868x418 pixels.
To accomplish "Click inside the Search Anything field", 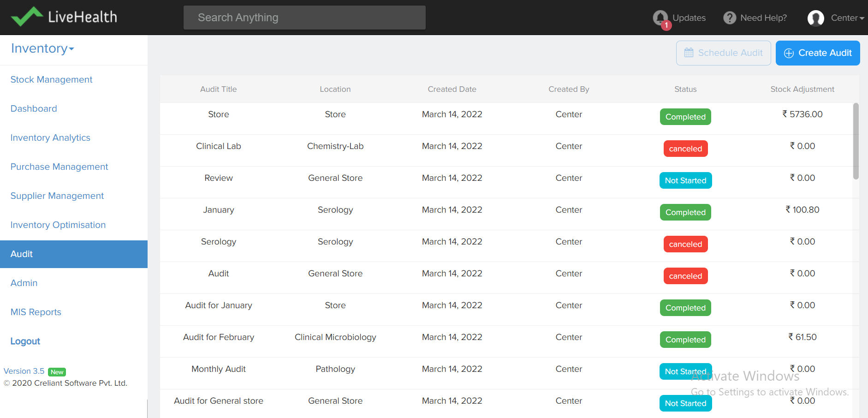I will [x=304, y=18].
